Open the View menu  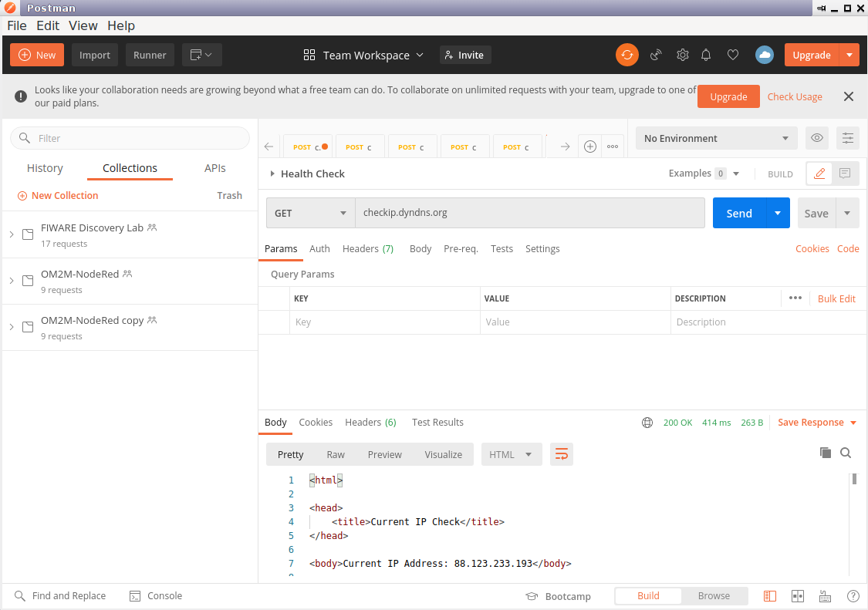coord(83,25)
